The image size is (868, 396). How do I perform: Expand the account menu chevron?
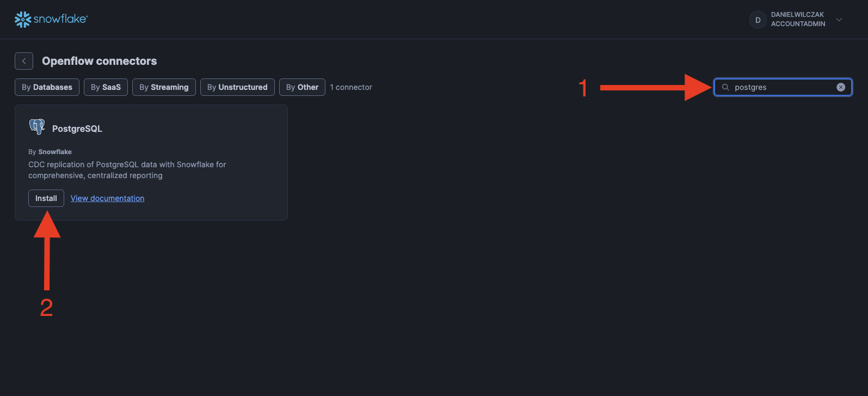pyautogui.click(x=839, y=20)
